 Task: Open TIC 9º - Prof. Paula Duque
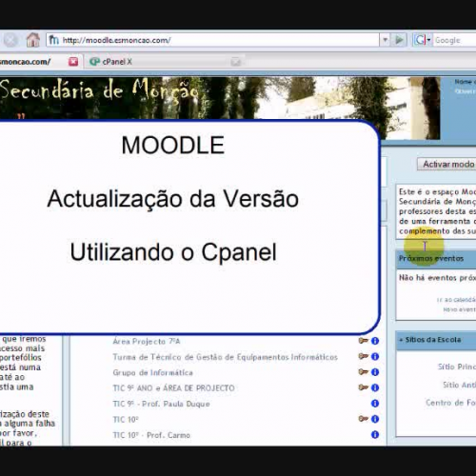tap(161, 404)
